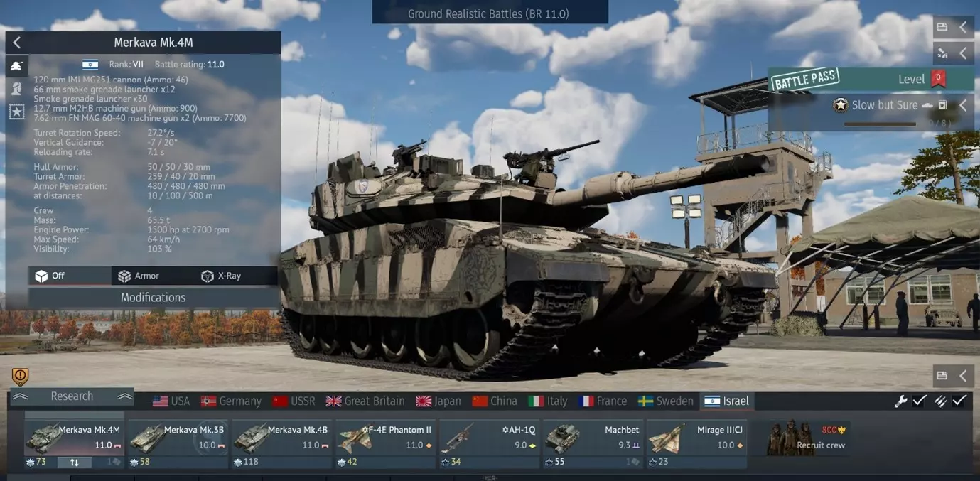Viewport: 980px width, 481px height.
Task: Expand the top-right news panel chevron
Action: coord(963,27)
